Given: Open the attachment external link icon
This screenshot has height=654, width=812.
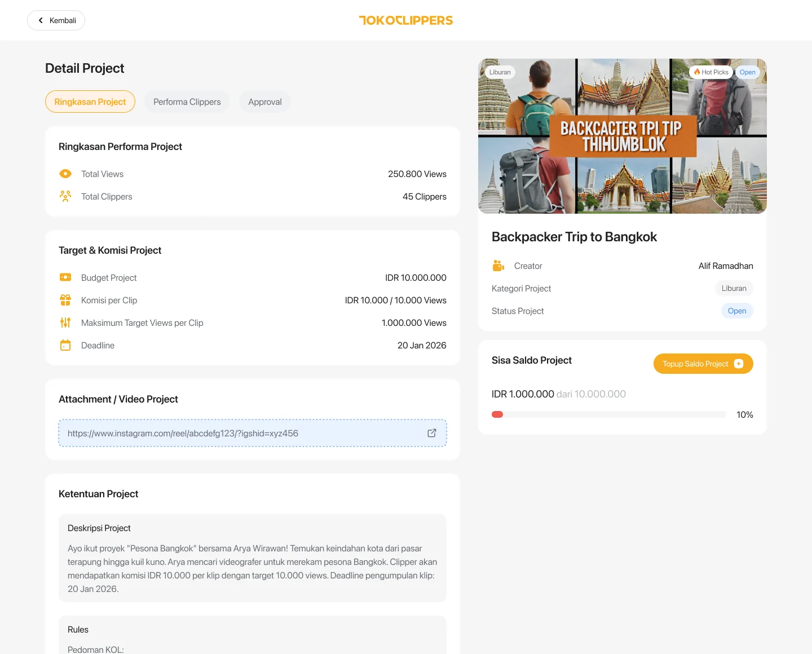Looking at the screenshot, I should [x=432, y=433].
